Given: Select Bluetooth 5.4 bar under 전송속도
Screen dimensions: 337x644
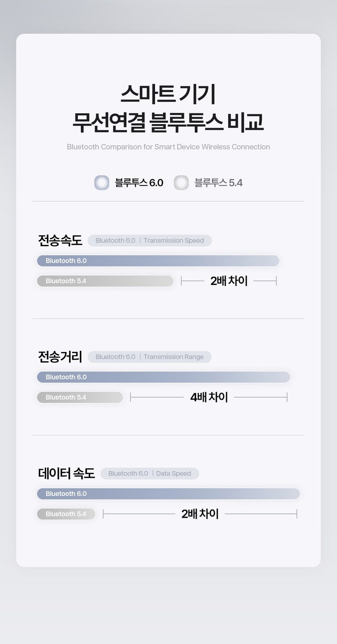Looking at the screenshot, I should point(105,281).
